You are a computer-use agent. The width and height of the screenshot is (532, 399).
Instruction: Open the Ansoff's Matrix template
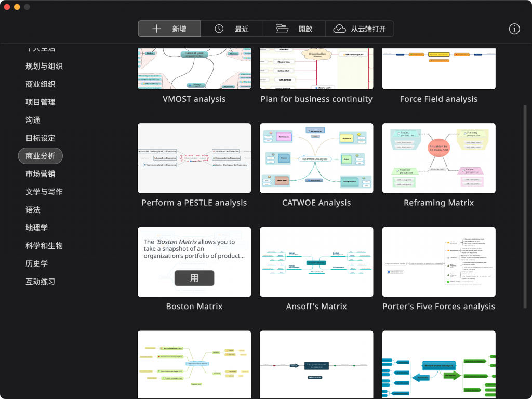(316, 262)
